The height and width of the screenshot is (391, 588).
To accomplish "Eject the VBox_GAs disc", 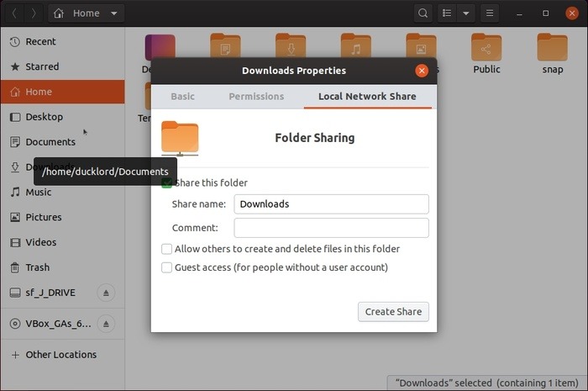I will tap(106, 324).
